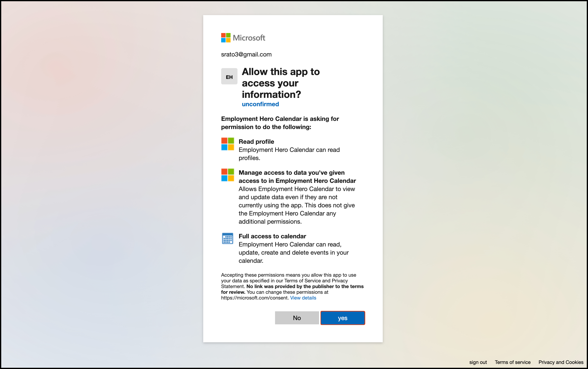Click sign out in the footer
The image size is (588, 369).
[478, 362]
